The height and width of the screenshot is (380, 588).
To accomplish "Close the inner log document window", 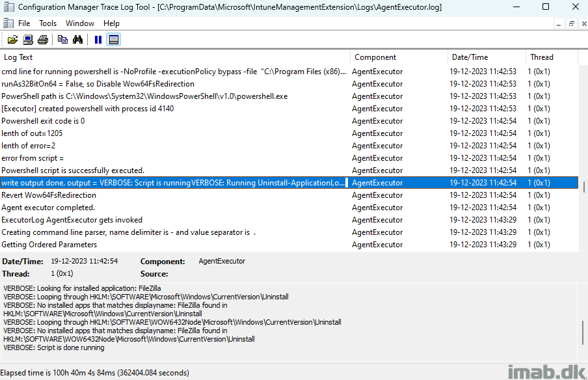I will pyautogui.click(x=584, y=23).
